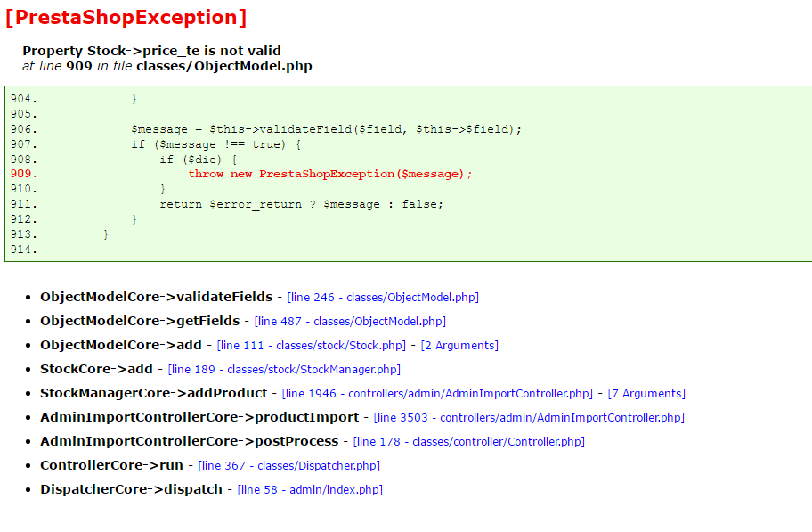This screenshot has height=532, width=812.
Task: Open the line 189 StockManager.php link
Action: [284, 370]
